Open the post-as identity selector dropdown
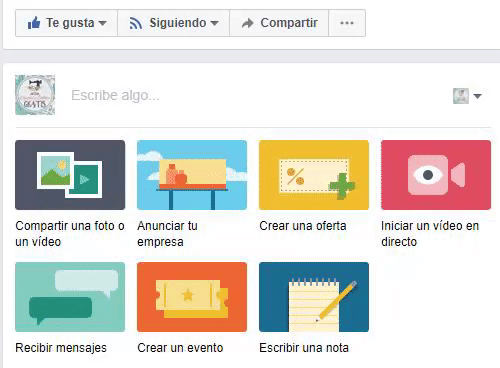500x368 pixels. 467,96
